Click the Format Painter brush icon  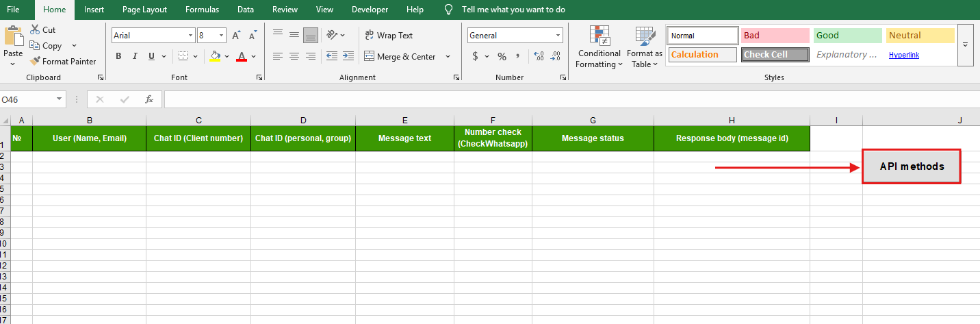coord(36,62)
